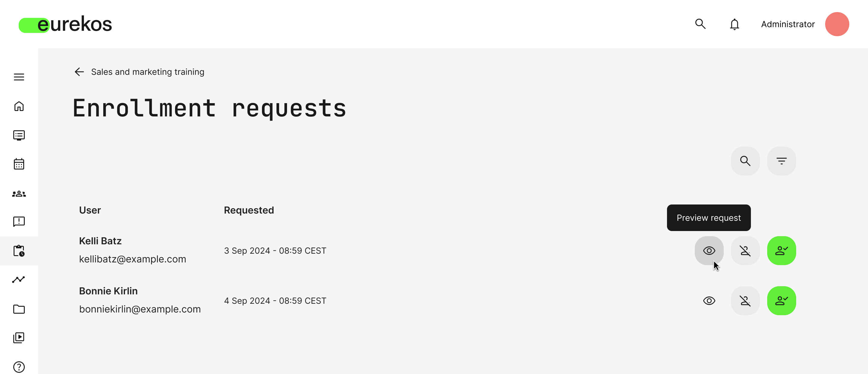Open the calendar sidebar icon
868x374 pixels.
[19, 164]
